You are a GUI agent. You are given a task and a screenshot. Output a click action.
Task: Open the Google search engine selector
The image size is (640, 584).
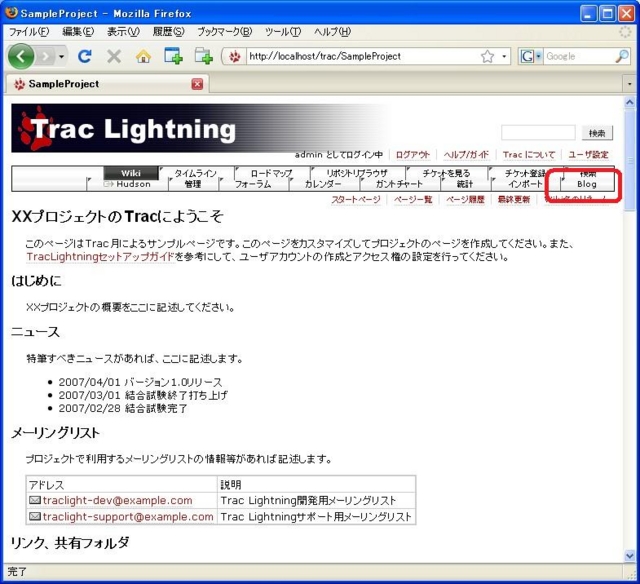click(x=531, y=56)
